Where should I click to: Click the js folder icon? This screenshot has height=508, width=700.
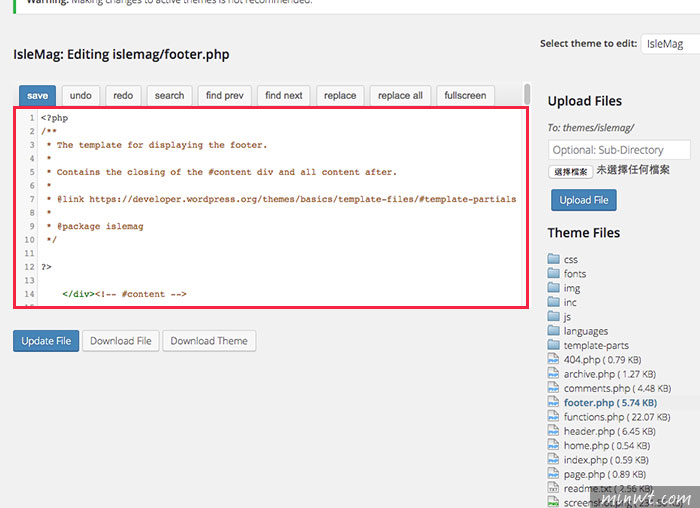tap(554, 316)
